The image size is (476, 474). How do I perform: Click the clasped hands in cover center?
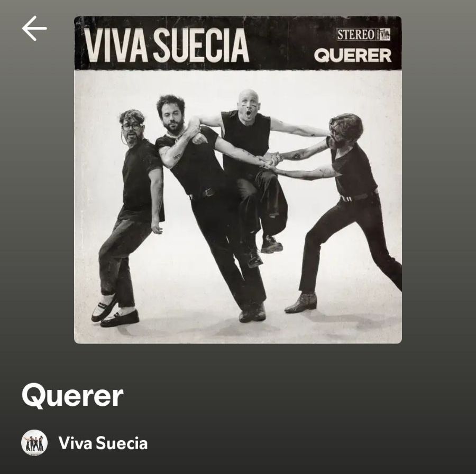click(270, 160)
